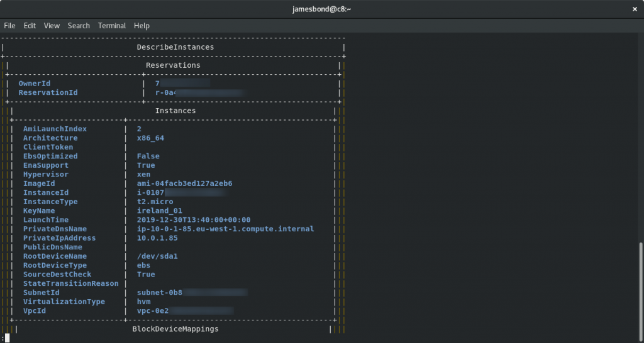Click the window title jamesbond@c8:~
Image resolution: width=644 pixels, height=343 pixels.
(x=321, y=9)
